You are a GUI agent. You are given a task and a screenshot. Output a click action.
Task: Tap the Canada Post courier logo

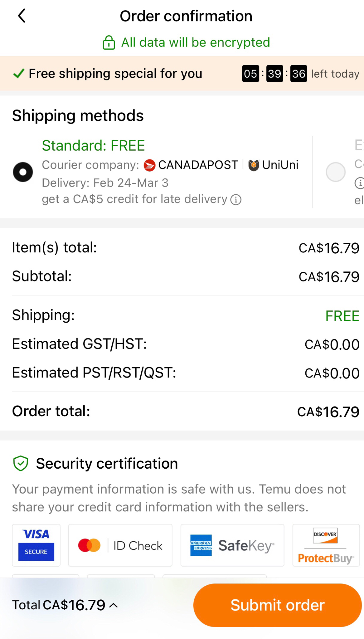click(149, 165)
